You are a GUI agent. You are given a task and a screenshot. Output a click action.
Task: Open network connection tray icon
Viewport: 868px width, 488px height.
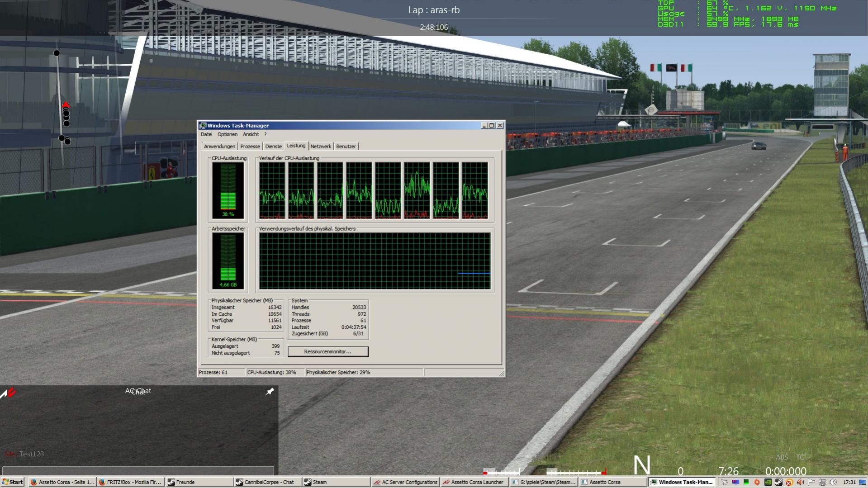click(x=822, y=482)
